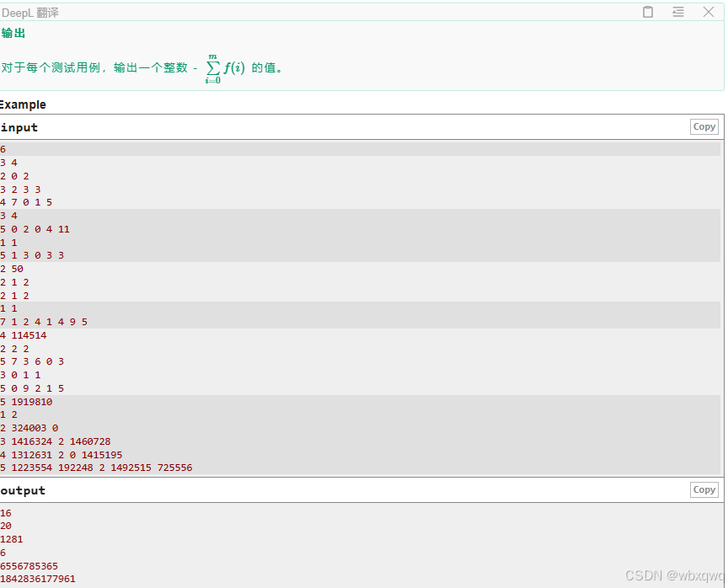
Task: Click the Copy icon next to output
Action: pyautogui.click(x=704, y=489)
